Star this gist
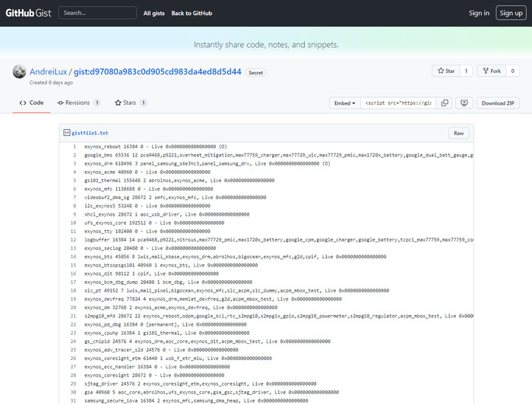Screen dimensions: 532x404 446,71
